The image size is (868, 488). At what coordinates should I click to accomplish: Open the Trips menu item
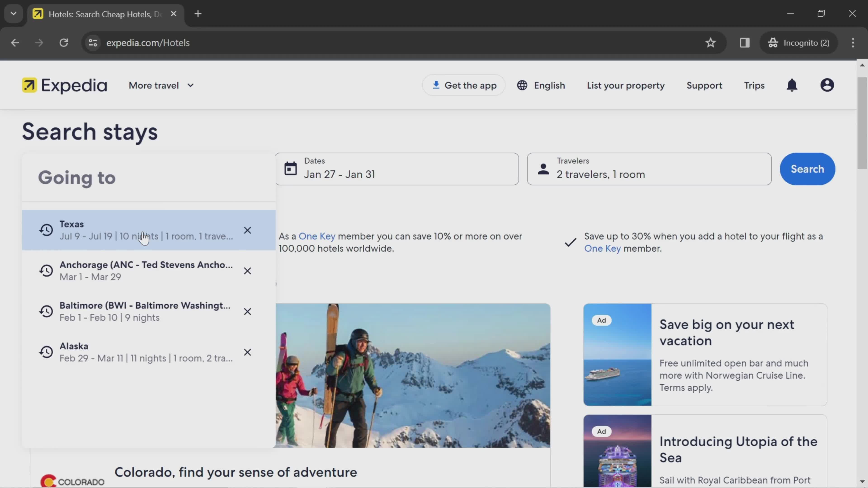[754, 85]
